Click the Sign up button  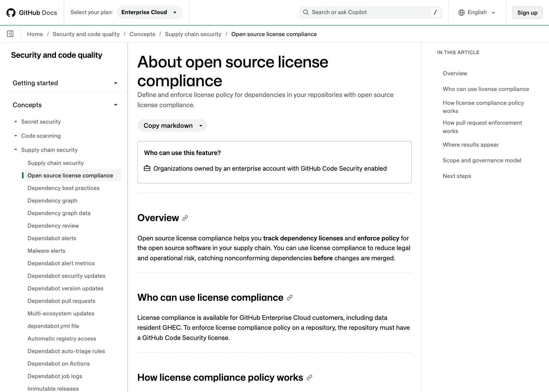point(527,13)
